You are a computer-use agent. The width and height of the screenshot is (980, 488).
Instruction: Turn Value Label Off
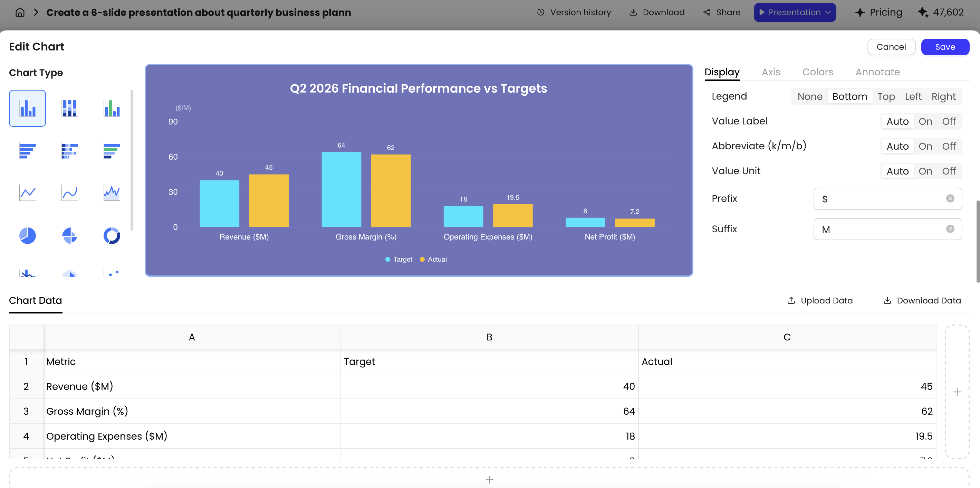(949, 121)
